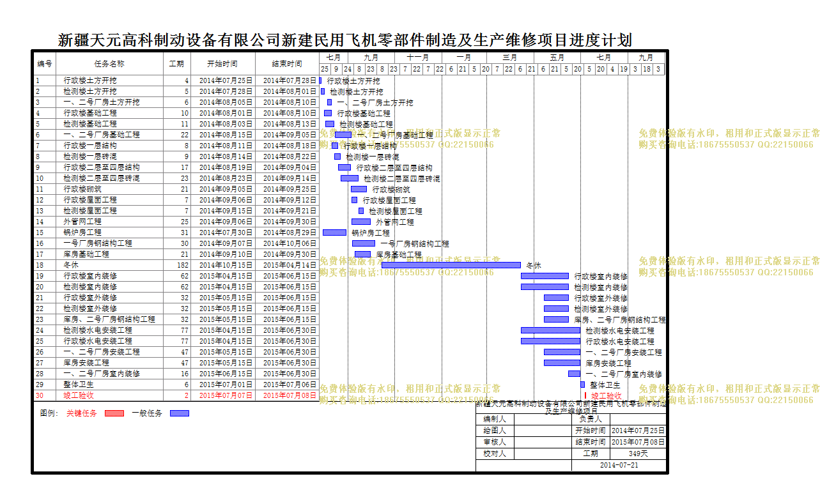The image size is (820, 504).
Task: Select 检测楼基础工程 in the task name column
Action: pos(90,124)
